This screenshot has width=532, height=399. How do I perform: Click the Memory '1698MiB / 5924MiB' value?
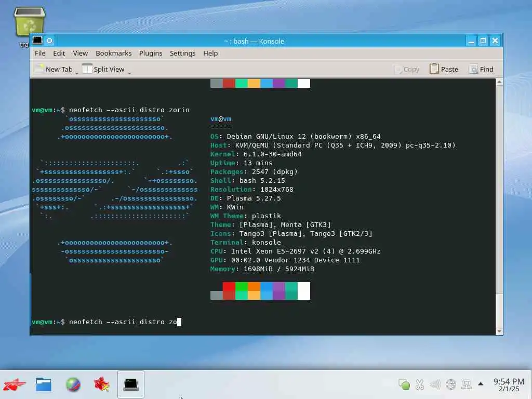(x=279, y=269)
